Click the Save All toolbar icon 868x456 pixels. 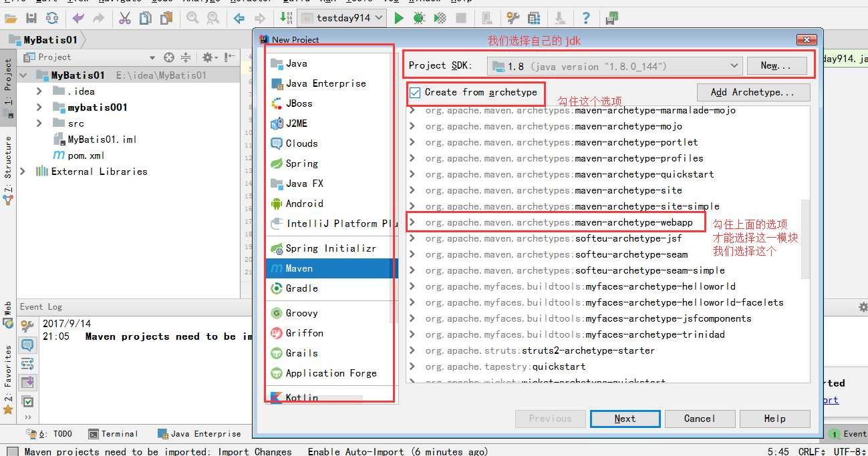tap(31, 18)
